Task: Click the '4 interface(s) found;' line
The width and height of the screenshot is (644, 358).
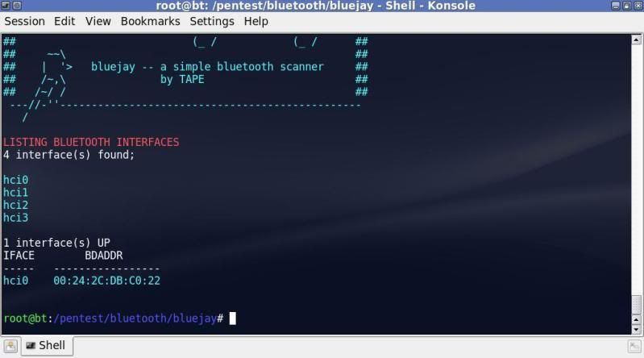Action: pyautogui.click(x=69, y=155)
